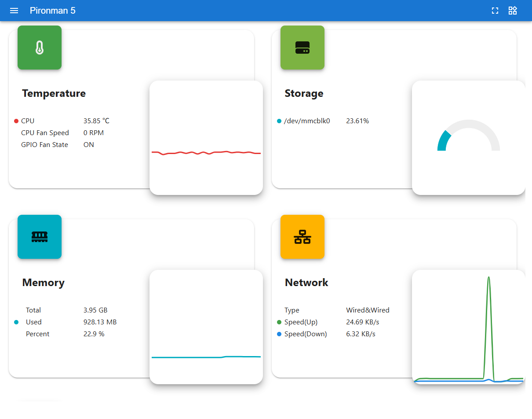
Task: Click the GPIO Fan State label
Action: (44, 144)
